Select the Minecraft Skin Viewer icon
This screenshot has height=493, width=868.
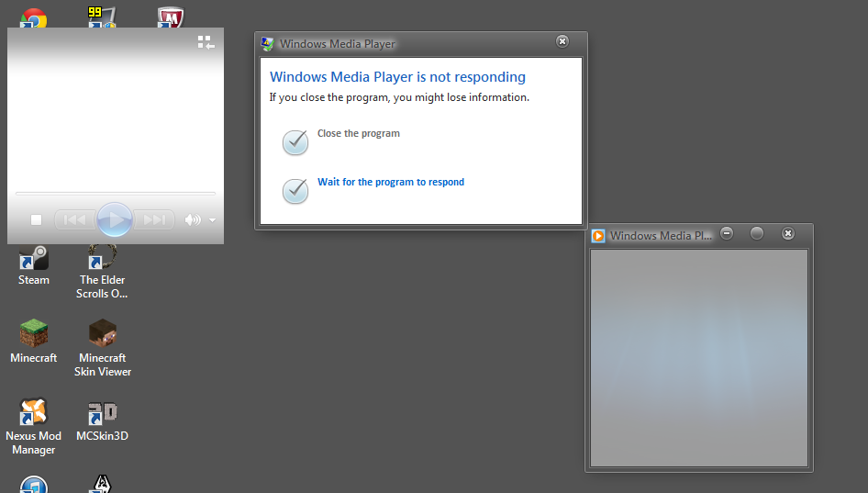pos(103,348)
